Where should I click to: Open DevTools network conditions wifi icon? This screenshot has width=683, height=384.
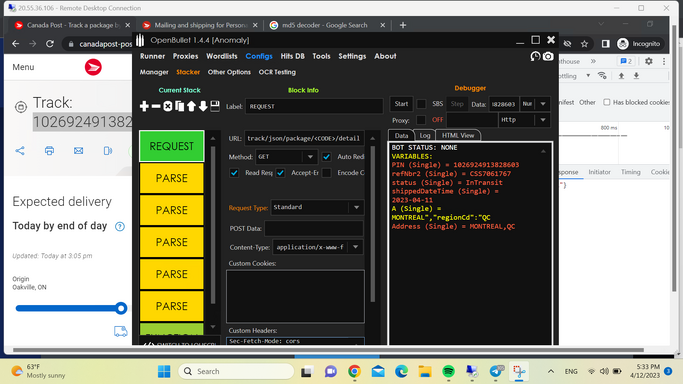pyautogui.click(x=602, y=75)
